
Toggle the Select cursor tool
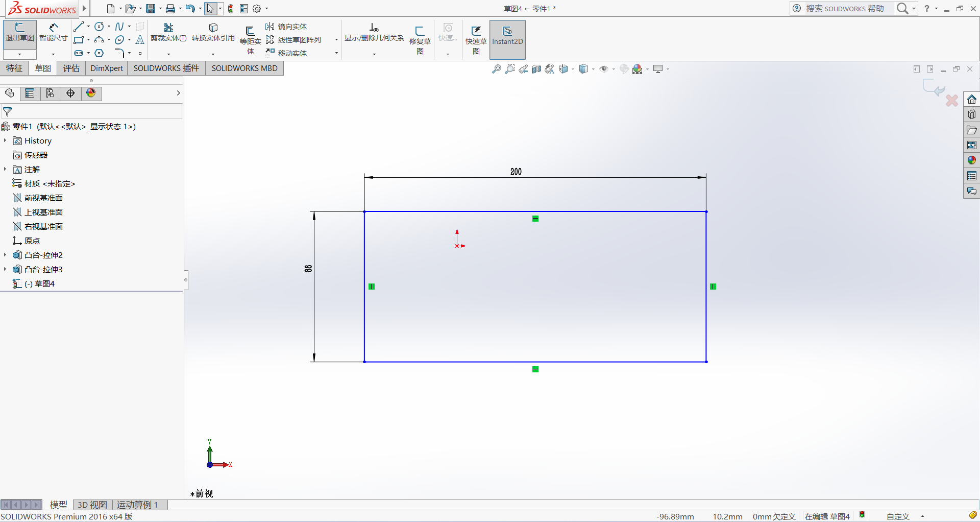point(210,9)
